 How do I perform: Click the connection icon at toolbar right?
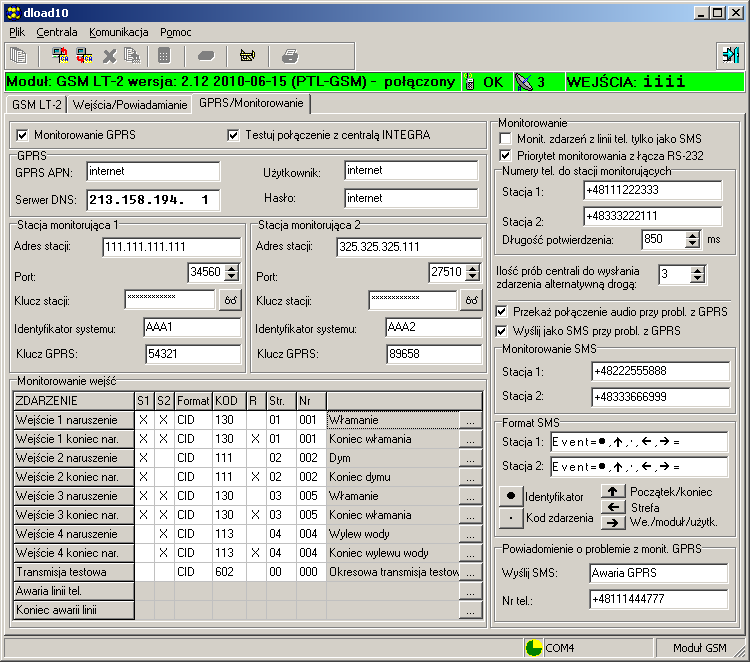[x=730, y=55]
